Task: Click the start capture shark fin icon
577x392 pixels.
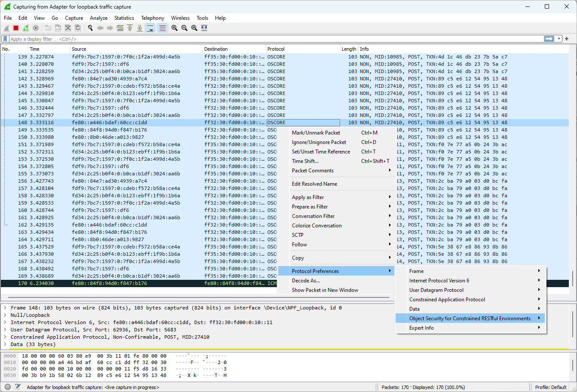Action: pyautogui.click(x=6, y=28)
